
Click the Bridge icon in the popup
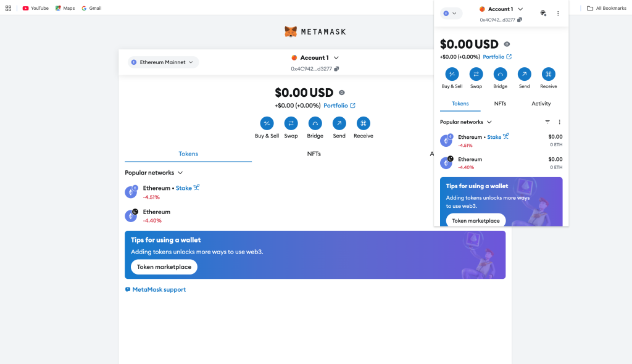point(501,75)
